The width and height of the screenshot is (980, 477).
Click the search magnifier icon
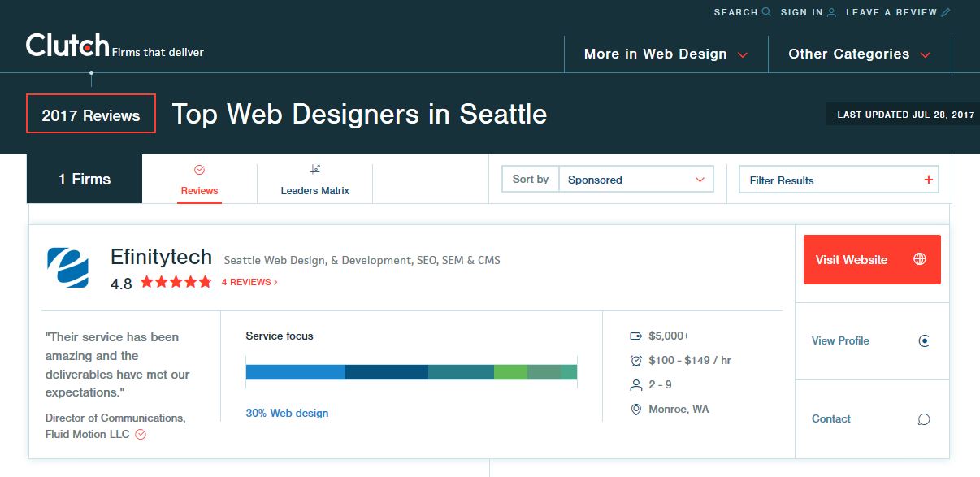click(765, 12)
